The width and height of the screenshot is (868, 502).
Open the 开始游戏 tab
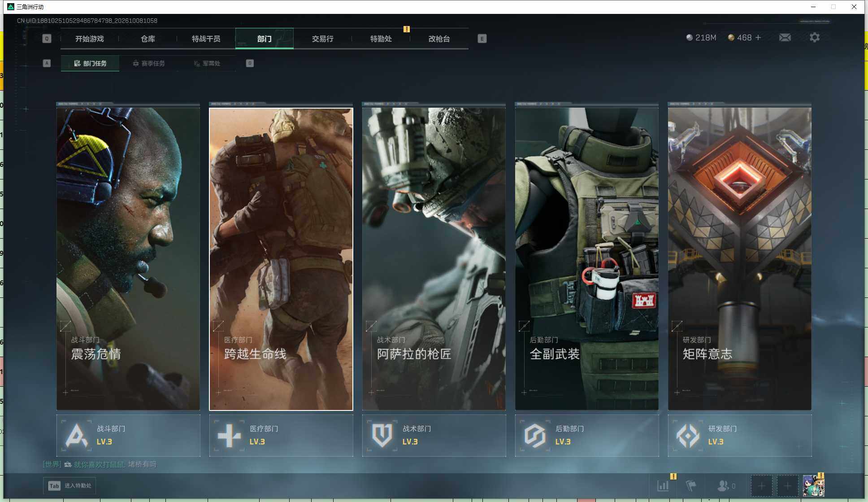pos(90,39)
